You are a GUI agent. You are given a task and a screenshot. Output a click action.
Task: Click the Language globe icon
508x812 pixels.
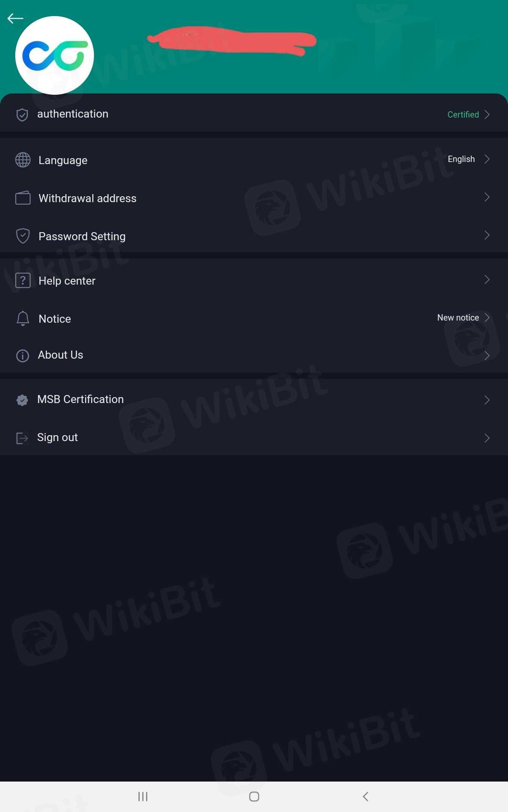click(x=23, y=160)
